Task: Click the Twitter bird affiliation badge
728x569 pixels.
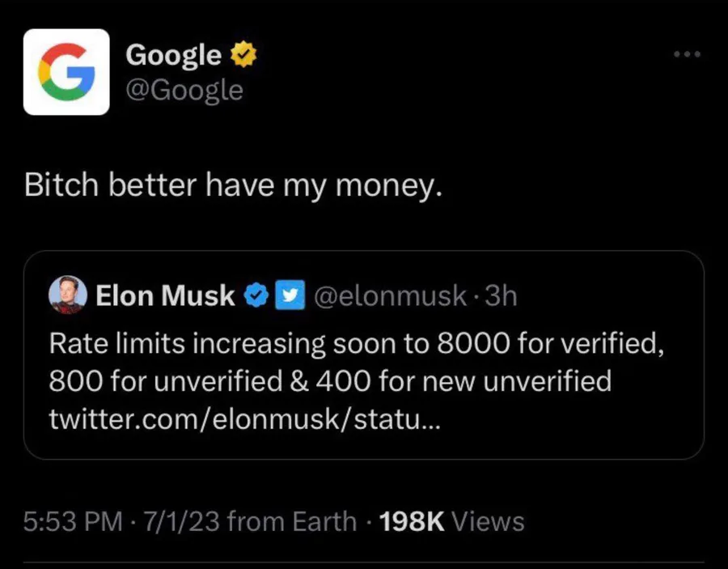Action: [x=290, y=295]
